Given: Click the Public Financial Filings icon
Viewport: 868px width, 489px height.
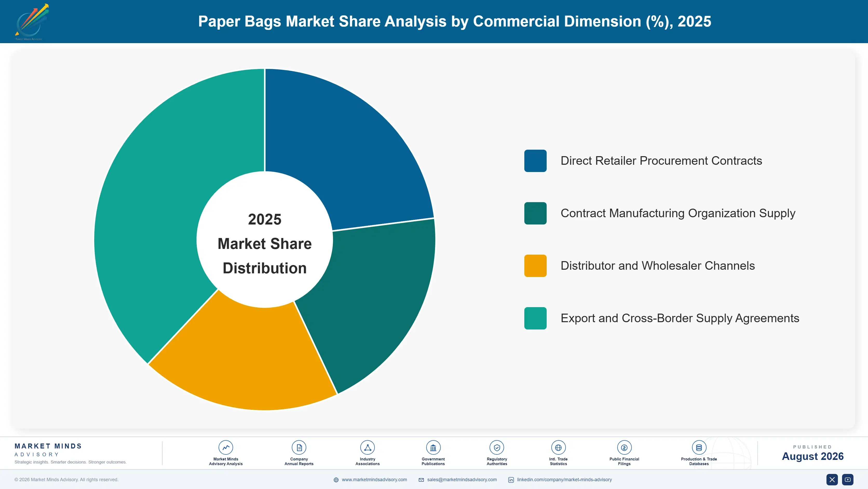Looking at the screenshot, I should point(624,447).
